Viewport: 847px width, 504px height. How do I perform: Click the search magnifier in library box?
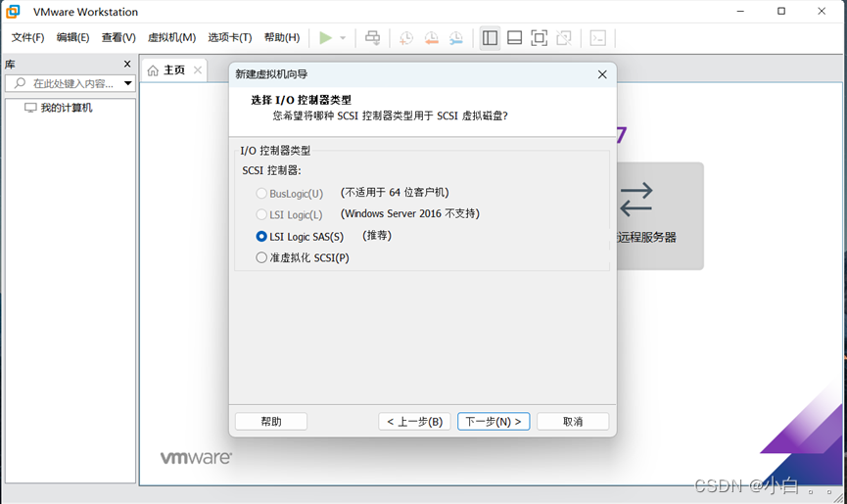click(20, 83)
